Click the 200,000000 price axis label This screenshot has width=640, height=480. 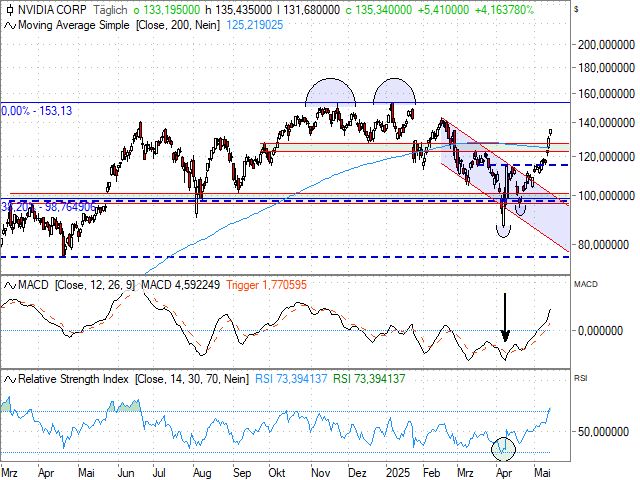click(606, 44)
